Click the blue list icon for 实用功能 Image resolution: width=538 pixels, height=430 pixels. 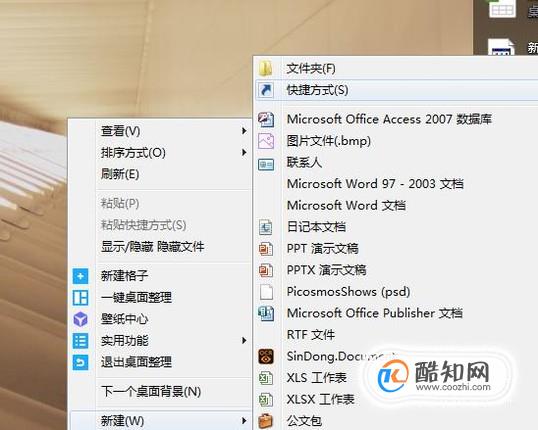tap(80, 341)
